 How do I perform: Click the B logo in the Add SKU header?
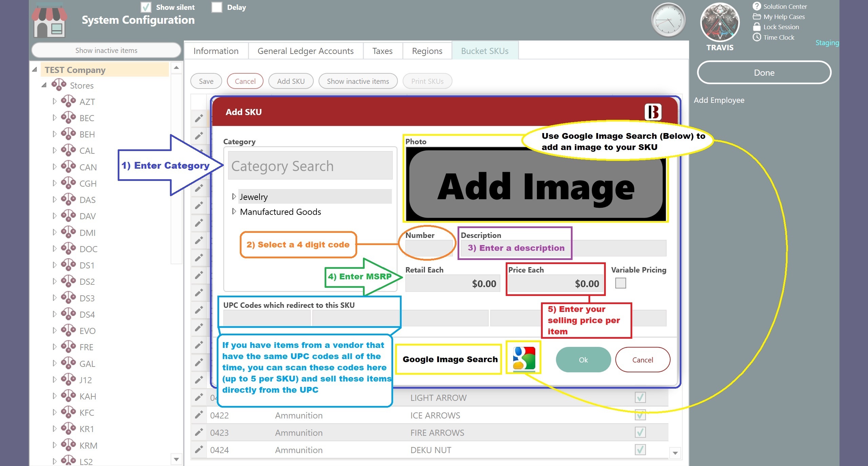(x=653, y=112)
